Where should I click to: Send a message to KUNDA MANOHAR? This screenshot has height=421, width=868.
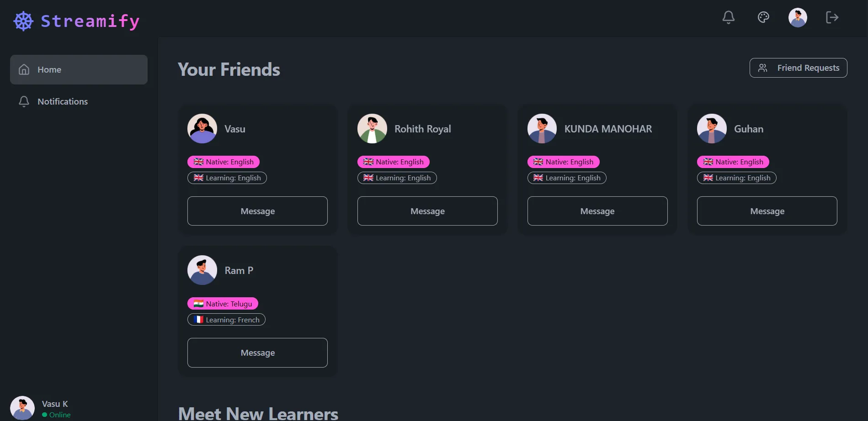tap(597, 211)
